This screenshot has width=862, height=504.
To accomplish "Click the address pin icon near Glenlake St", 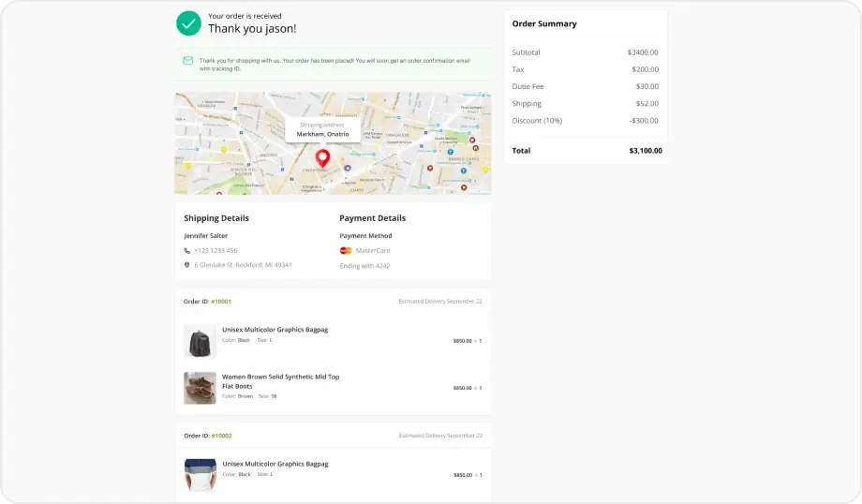I will click(x=186, y=265).
